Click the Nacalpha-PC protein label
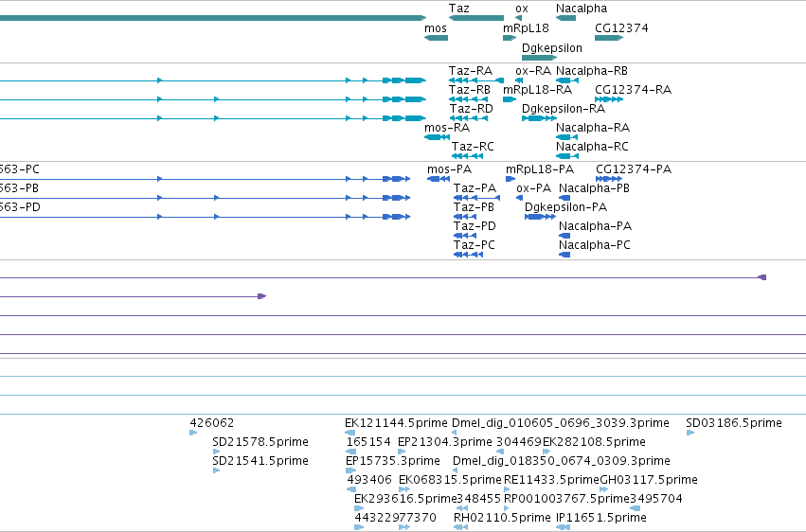 [x=595, y=245]
